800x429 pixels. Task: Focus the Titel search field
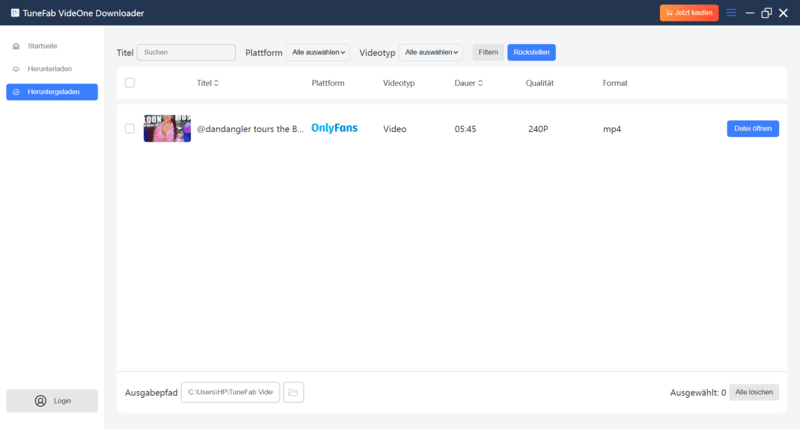click(186, 52)
